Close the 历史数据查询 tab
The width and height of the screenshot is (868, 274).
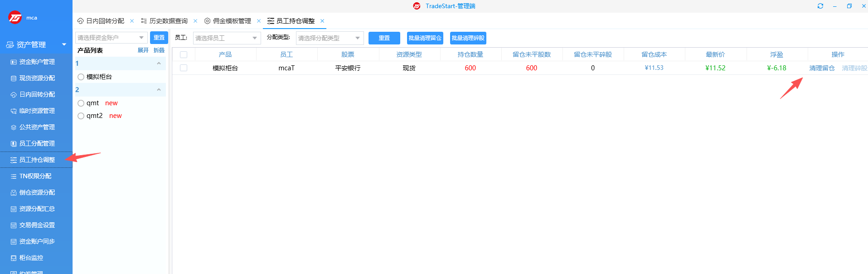click(x=195, y=21)
